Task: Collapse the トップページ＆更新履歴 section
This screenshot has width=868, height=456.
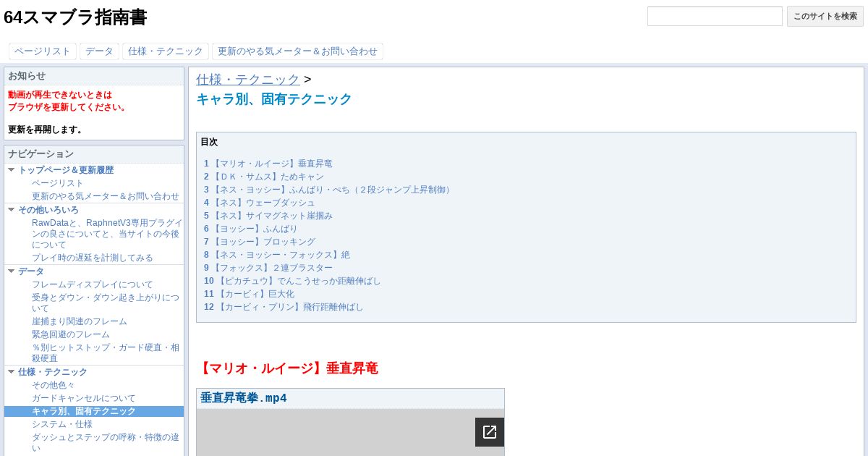Action: pos(12,170)
